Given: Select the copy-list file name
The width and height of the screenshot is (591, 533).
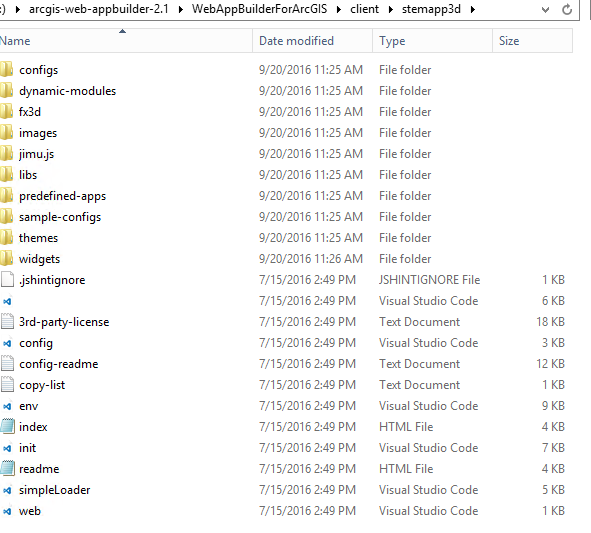Looking at the screenshot, I should 42,385.
